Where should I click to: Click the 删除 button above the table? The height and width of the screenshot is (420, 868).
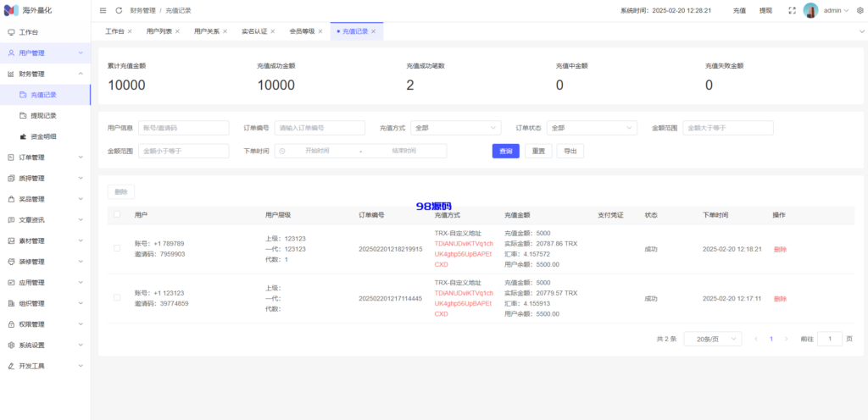[x=120, y=191]
